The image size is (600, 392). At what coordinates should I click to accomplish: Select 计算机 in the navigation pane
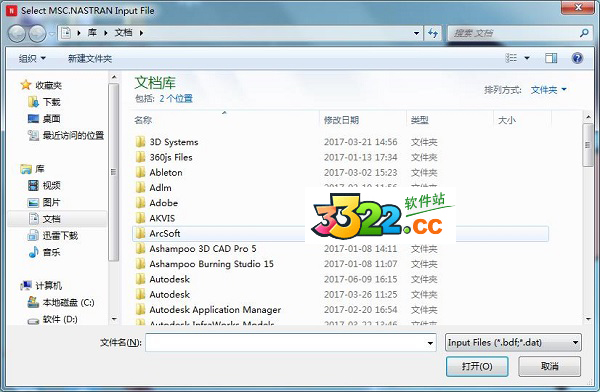pos(42,286)
